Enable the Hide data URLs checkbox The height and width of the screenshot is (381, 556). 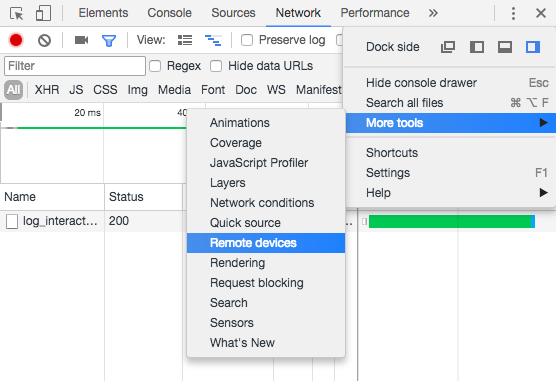(x=216, y=66)
